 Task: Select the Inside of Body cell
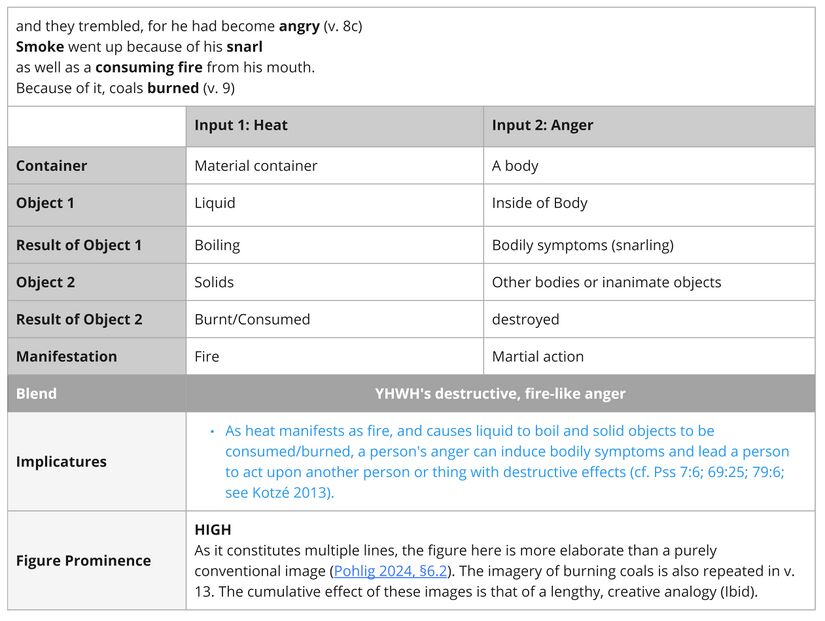[x=539, y=203]
